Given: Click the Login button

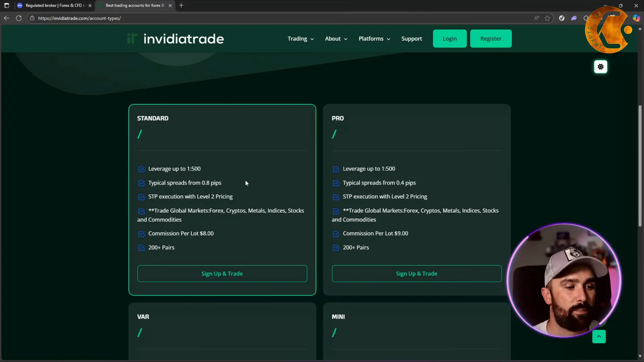Looking at the screenshot, I should pos(449,39).
